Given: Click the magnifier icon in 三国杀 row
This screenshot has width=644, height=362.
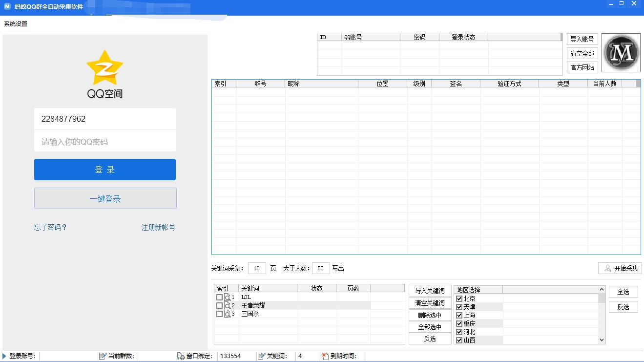Looking at the screenshot, I should tap(227, 314).
